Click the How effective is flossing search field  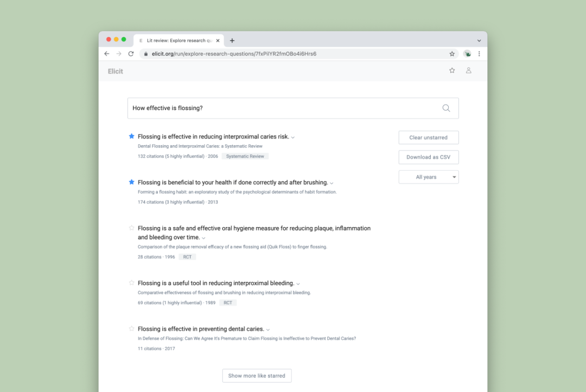pos(293,108)
